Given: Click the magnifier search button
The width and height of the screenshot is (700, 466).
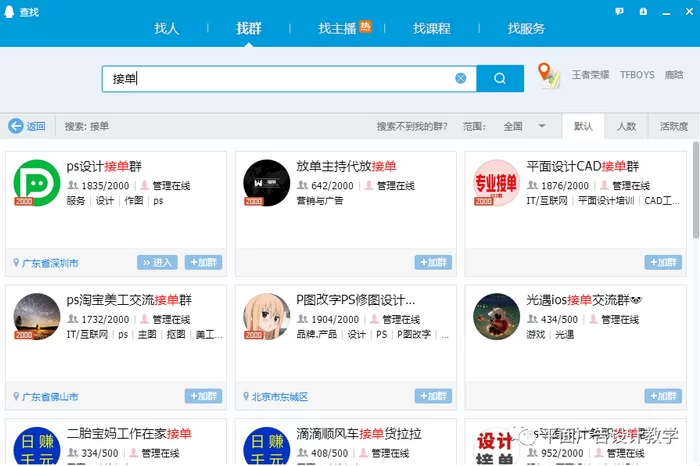Looking at the screenshot, I should click(499, 78).
